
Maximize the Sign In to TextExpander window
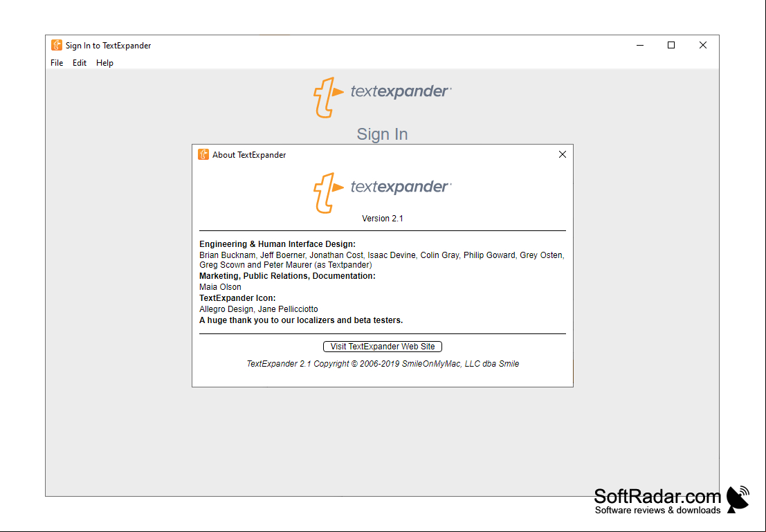point(671,45)
